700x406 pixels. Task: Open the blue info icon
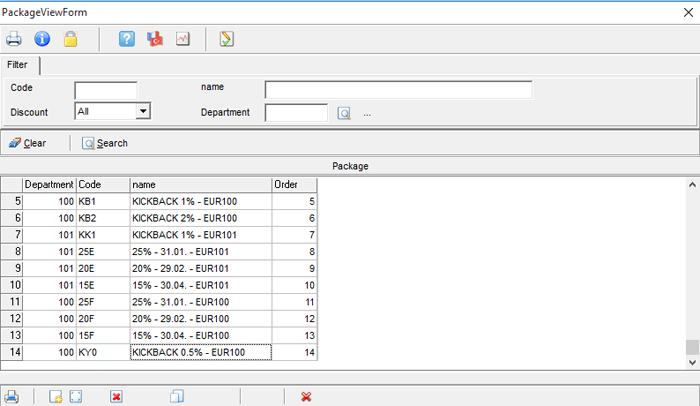tap(42, 39)
